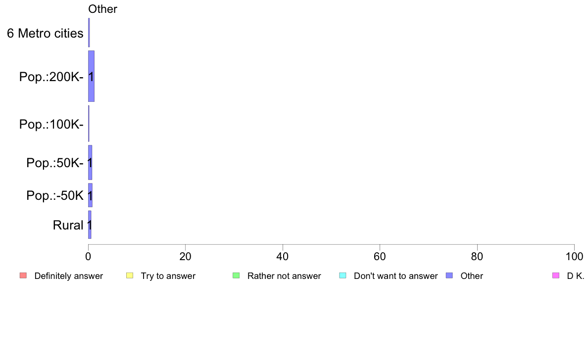Select the Pop.:50K- bar
The height and width of the screenshot is (364, 588).
click(x=90, y=163)
